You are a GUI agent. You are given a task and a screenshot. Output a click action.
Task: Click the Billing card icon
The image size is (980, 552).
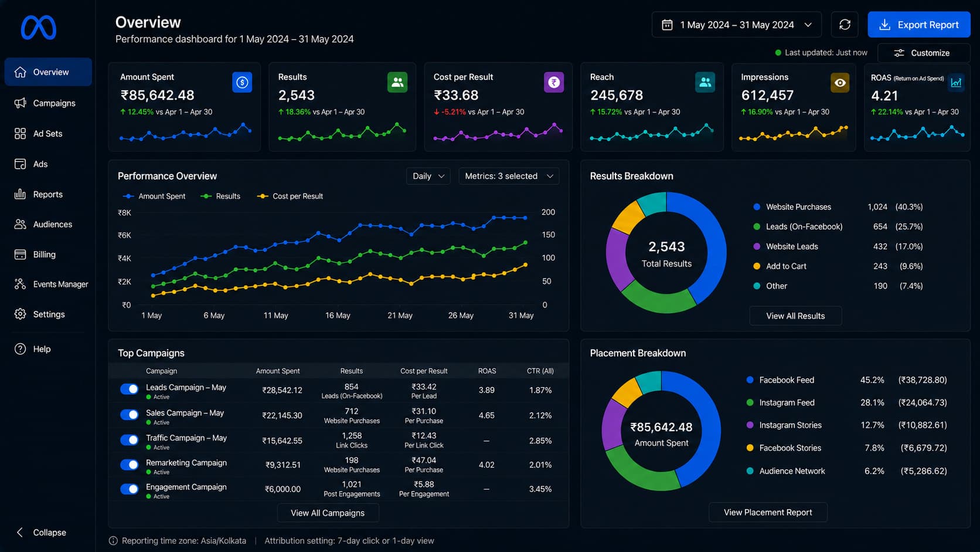(x=20, y=255)
